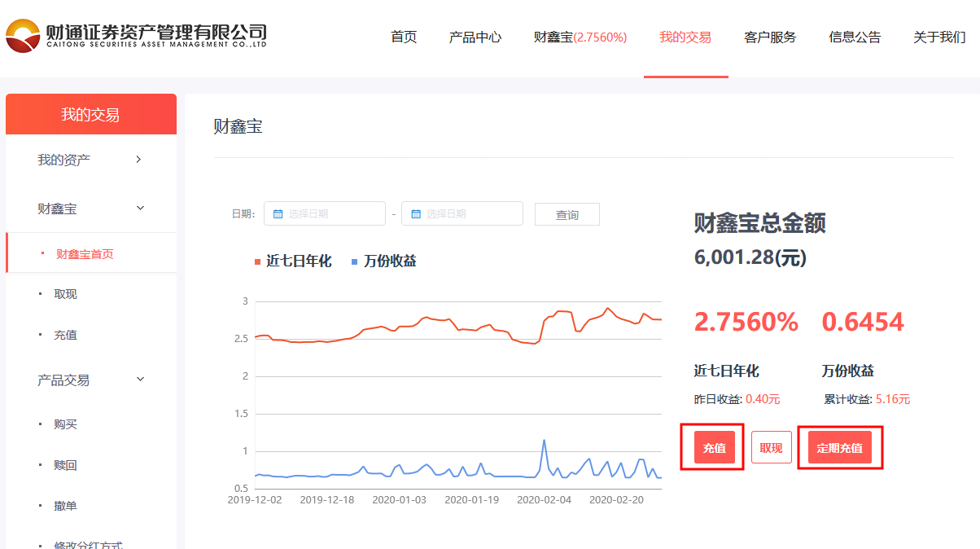Click chart x-axis label 2020-02-04
Image resolution: width=980 pixels, height=549 pixels.
point(545,499)
